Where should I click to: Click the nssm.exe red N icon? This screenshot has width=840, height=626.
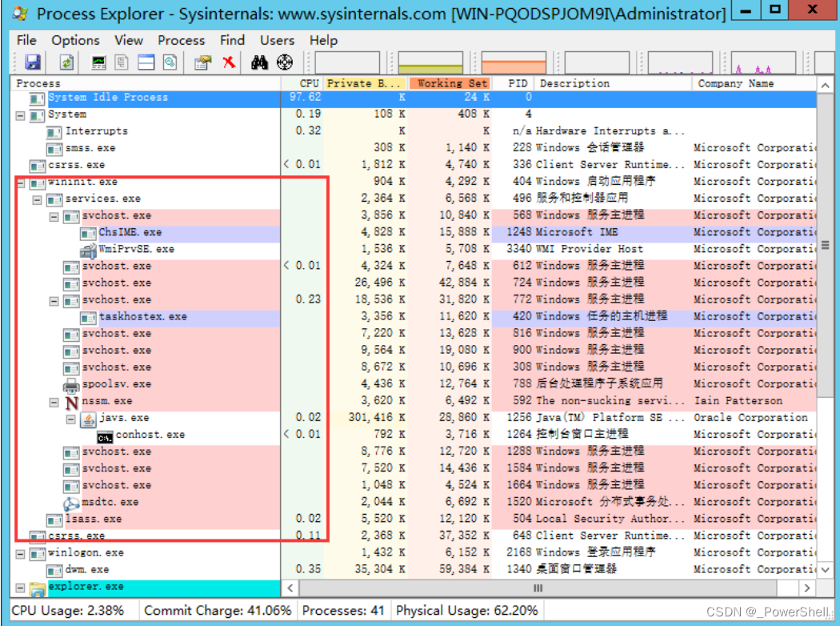point(72,402)
